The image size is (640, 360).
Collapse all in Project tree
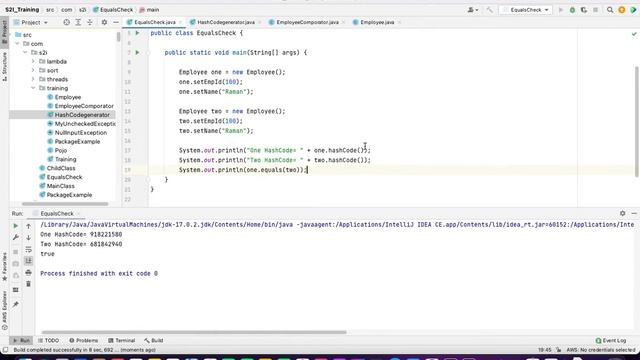(89, 22)
